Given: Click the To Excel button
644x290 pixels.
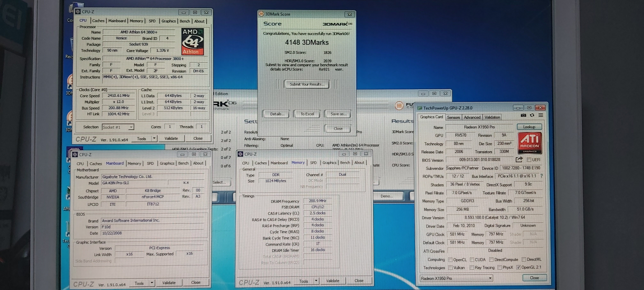Looking at the screenshot, I should (307, 114).
